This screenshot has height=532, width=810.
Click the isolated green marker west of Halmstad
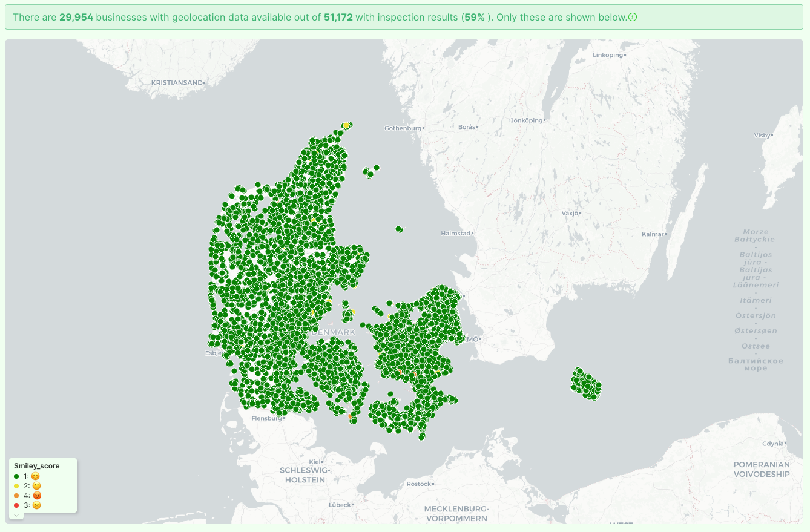[x=398, y=229]
